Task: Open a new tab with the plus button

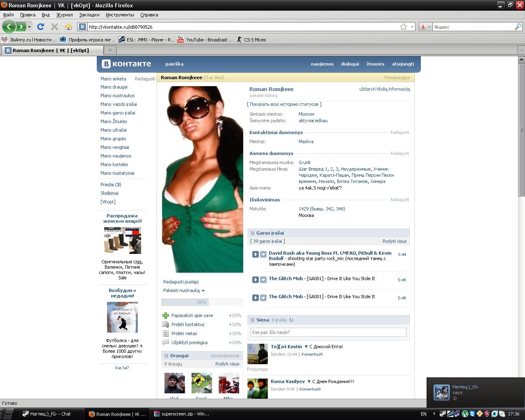Action: 110,50
